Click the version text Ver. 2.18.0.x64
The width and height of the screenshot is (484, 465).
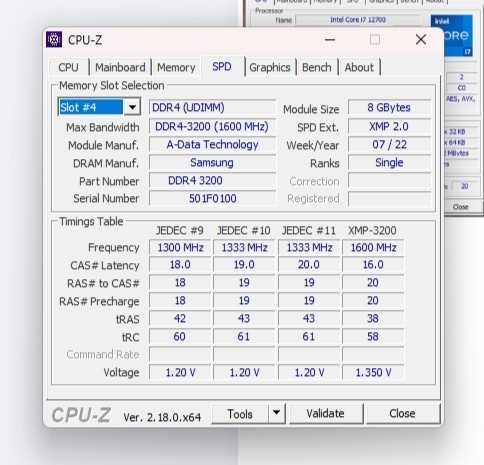coord(162,417)
